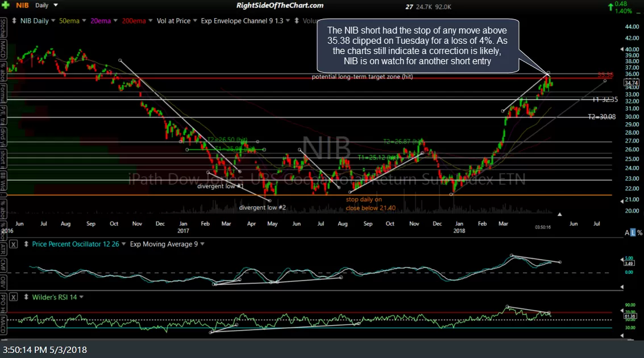This screenshot has height=358, width=644.
Task: Click the 1.40% change value
Action: point(624,11)
